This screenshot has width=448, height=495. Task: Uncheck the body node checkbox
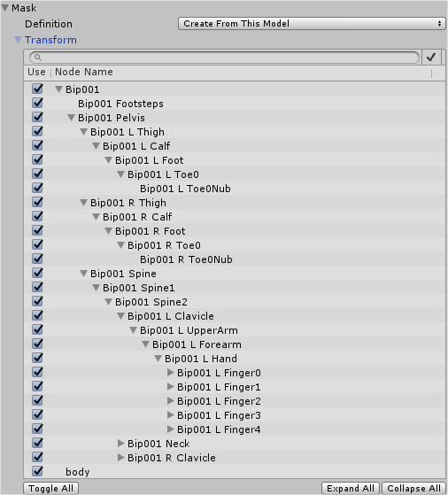pos(37,471)
